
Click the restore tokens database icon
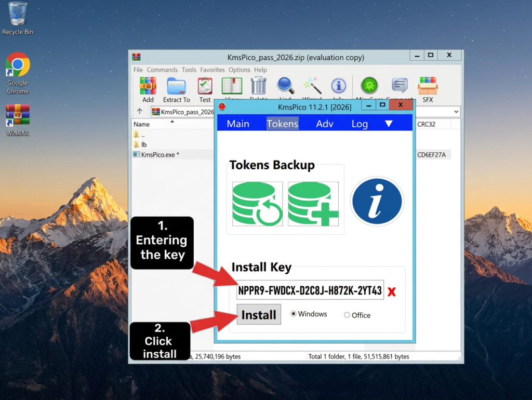[258, 204]
